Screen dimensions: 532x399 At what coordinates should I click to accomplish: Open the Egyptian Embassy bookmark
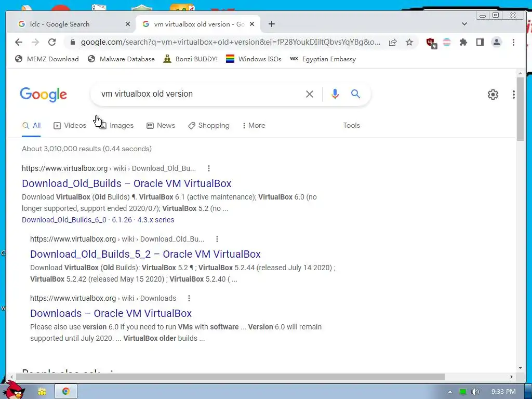[x=323, y=59]
